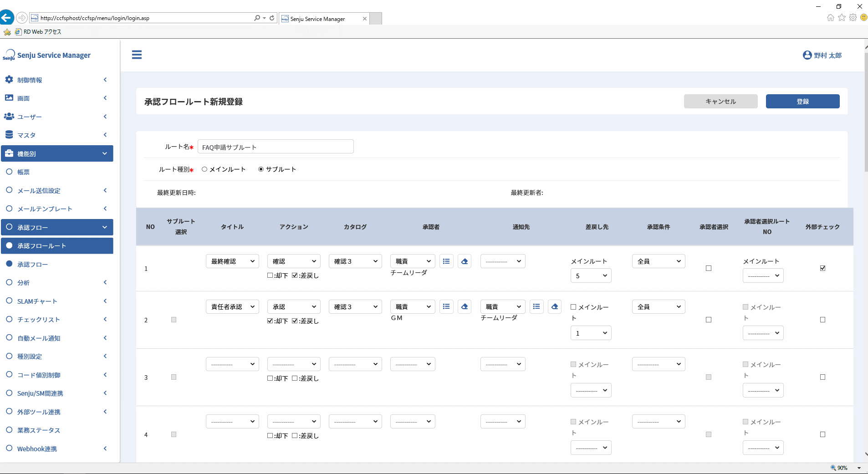Image resolution: width=868 pixels, height=474 pixels.
Task: Click the browser refresh icon
Action: click(272, 18)
